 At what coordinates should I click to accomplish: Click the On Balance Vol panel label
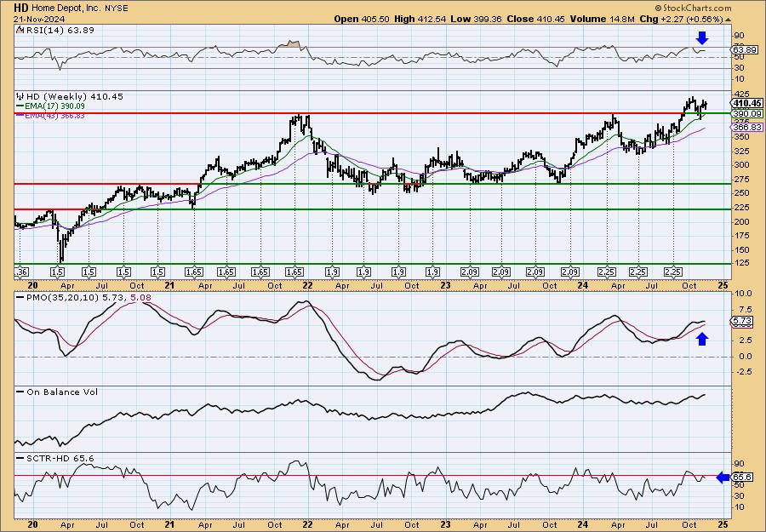coord(61,392)
